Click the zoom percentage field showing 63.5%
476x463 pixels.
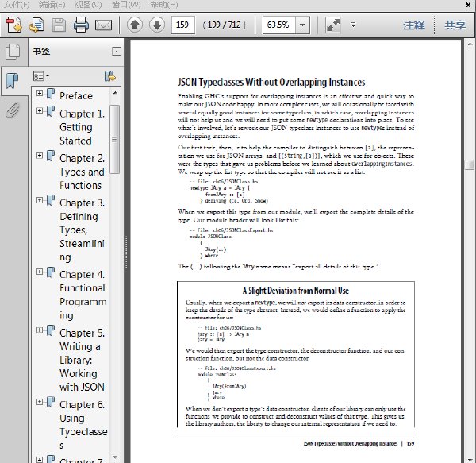pyautogui.click(x=278, y=25)
